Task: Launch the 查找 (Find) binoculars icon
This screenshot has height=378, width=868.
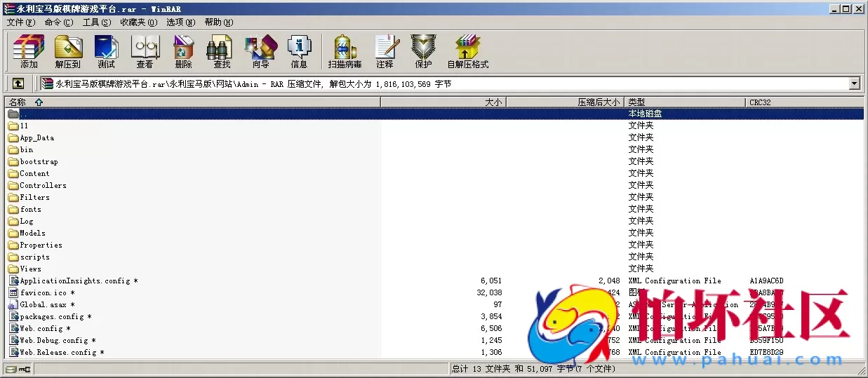Action: point(222,51)
